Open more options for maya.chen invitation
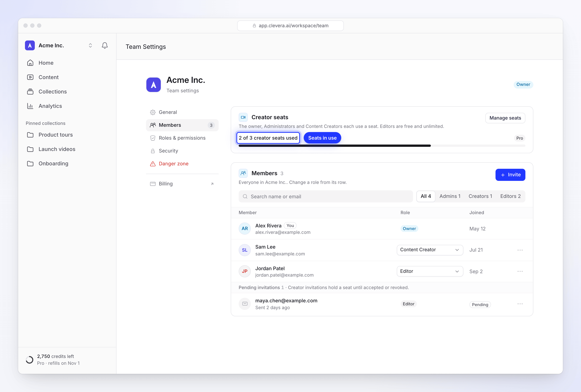 click(x=520, y=304)
